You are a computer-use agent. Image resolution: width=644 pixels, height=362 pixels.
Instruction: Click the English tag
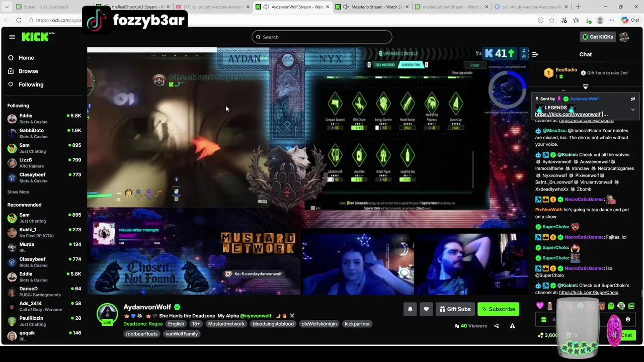(x=176, y=324)
